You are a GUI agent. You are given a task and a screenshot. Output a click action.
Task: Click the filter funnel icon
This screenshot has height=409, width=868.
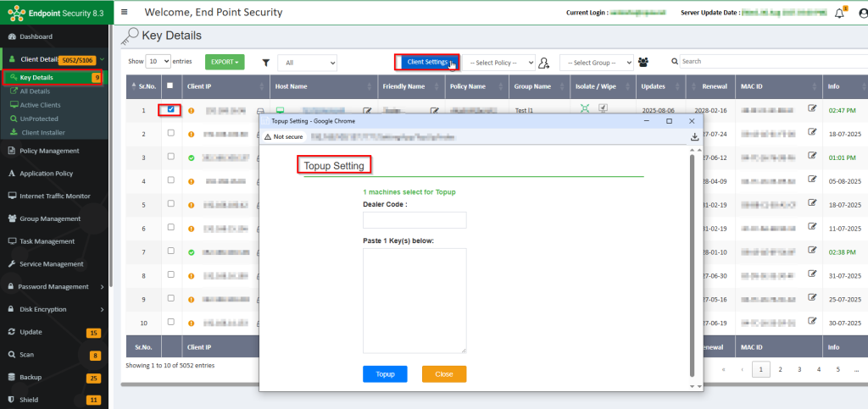click(x=265, y=62)
